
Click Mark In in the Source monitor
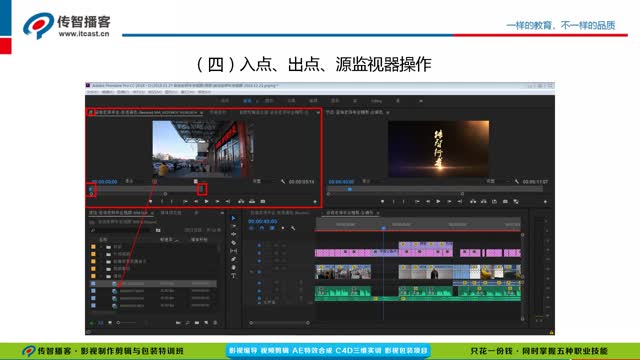162,202
